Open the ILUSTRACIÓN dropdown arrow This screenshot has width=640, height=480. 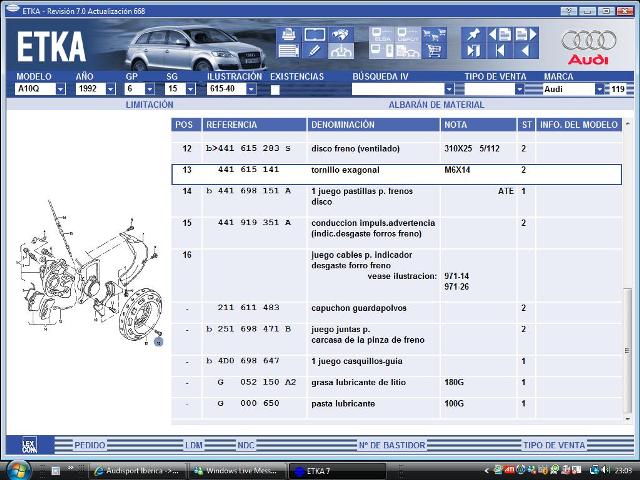[x=251, y=89]
